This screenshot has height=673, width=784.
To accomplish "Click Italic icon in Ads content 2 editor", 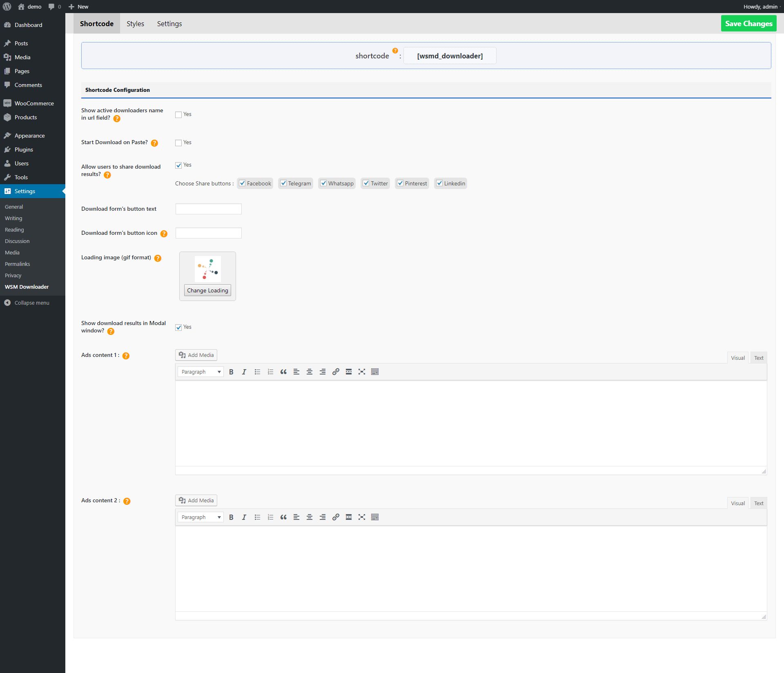I will click(x=244, y=517).
